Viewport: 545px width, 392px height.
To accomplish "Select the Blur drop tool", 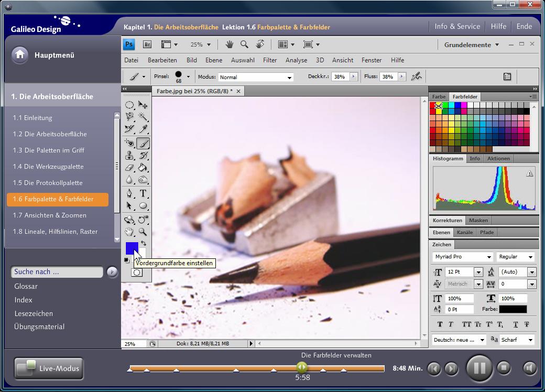I will tap(129, 180).
